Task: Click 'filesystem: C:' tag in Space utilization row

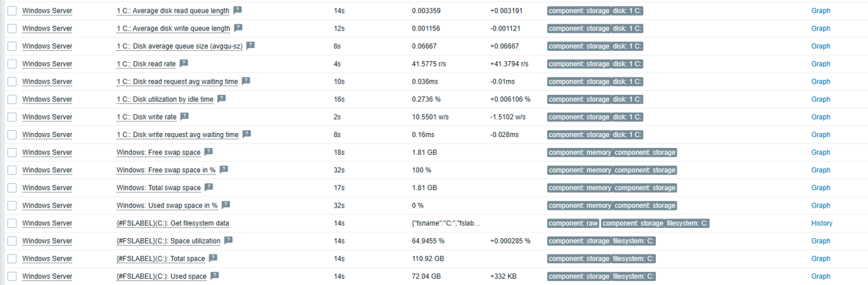Action: coord(633,240)
